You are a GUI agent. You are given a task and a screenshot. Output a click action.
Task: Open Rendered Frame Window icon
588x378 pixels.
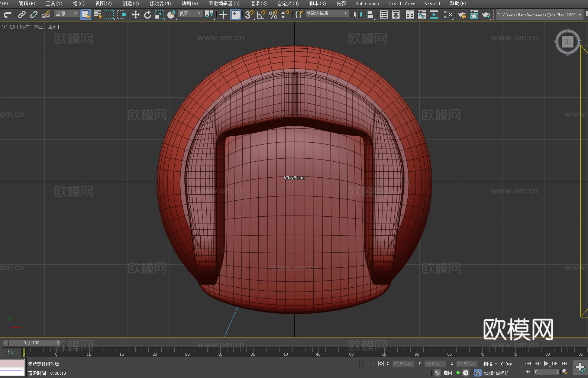click(x=474, y=14)
